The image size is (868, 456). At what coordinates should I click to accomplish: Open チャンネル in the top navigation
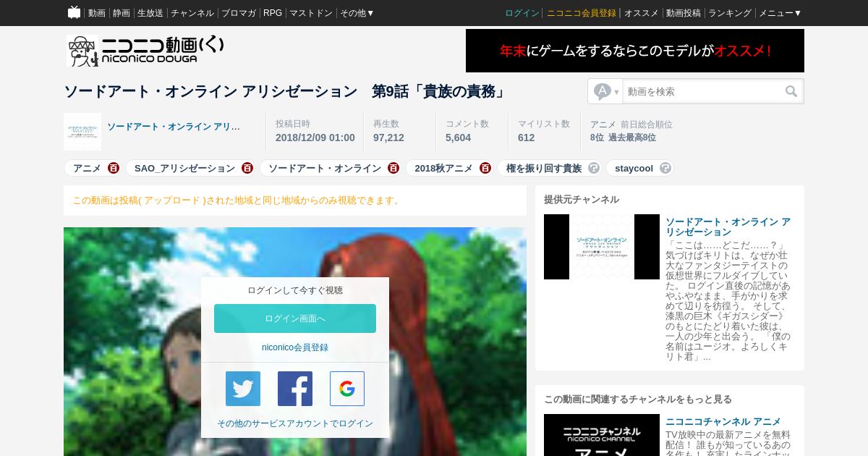click(192, 13)
